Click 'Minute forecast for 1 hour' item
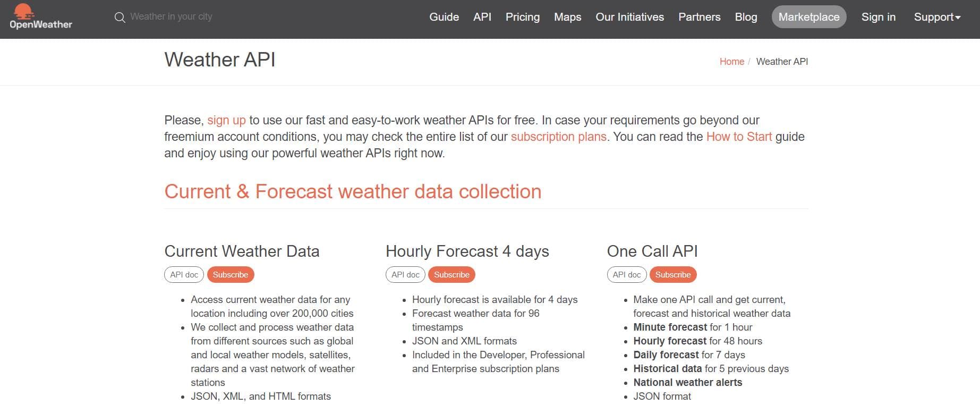 [693, 327]
